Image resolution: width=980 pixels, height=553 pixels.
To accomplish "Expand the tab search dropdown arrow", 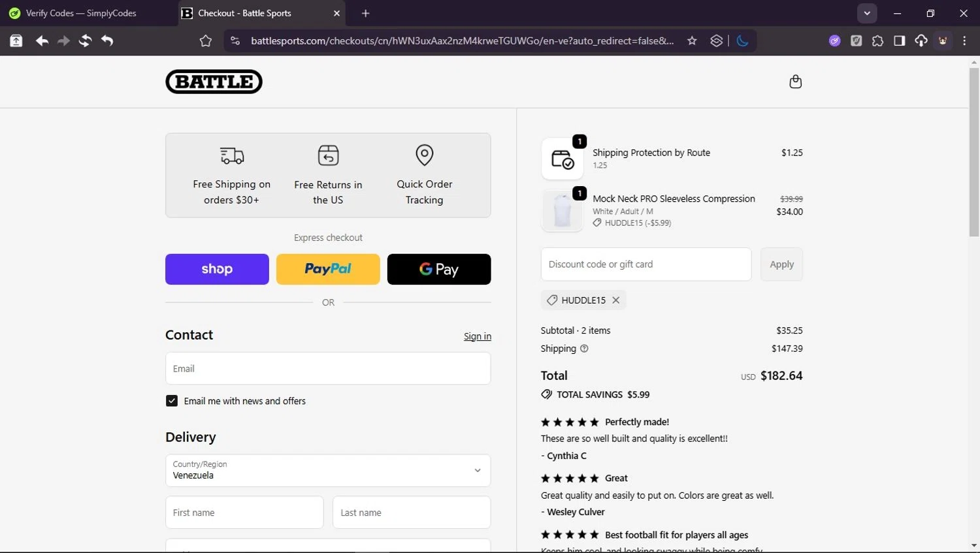I will (x=867, y=13).
